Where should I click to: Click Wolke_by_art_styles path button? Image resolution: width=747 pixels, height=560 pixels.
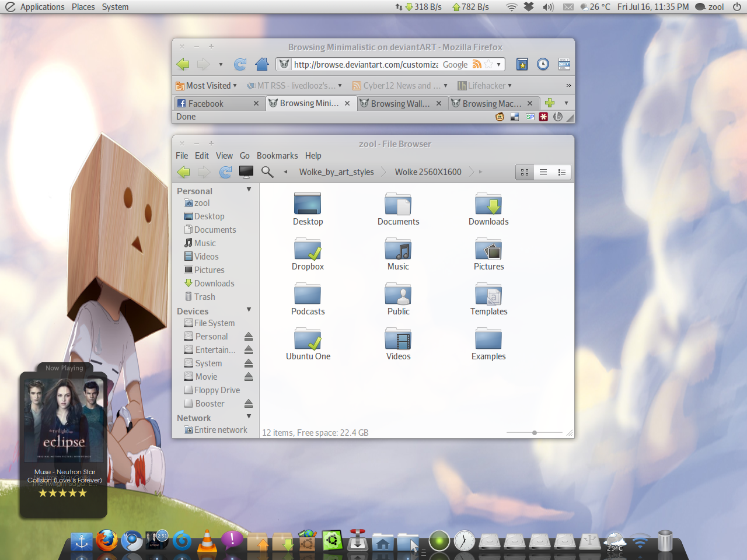[x=337, y=172]
